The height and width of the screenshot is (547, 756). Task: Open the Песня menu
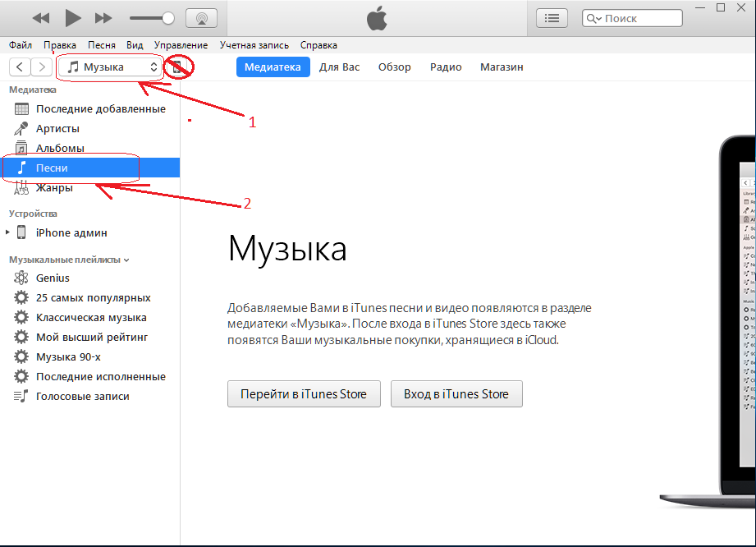click(102, 45)
